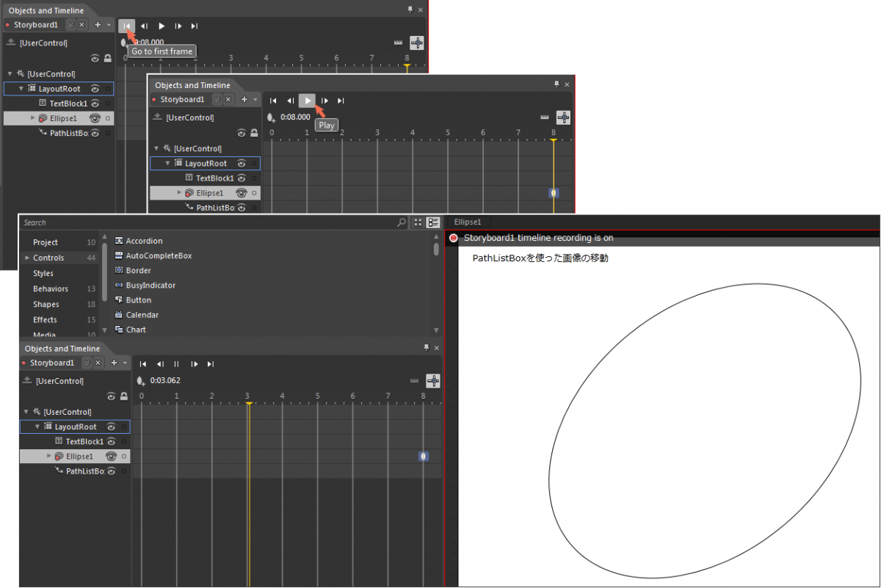Collapse LayoutRoot node in panel with Play tooltip
This screenshot has height=588, width=881.
[168, 163]
